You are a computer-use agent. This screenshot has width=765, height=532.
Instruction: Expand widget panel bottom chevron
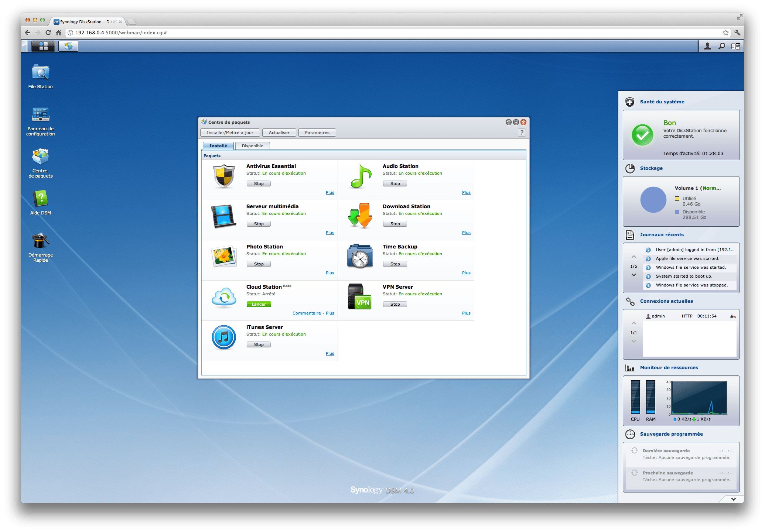click(x=733, y=499)
